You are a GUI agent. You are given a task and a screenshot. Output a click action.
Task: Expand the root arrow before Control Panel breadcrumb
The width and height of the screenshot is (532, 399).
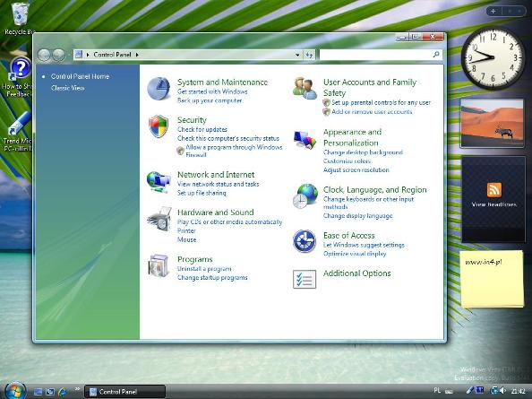88,55
